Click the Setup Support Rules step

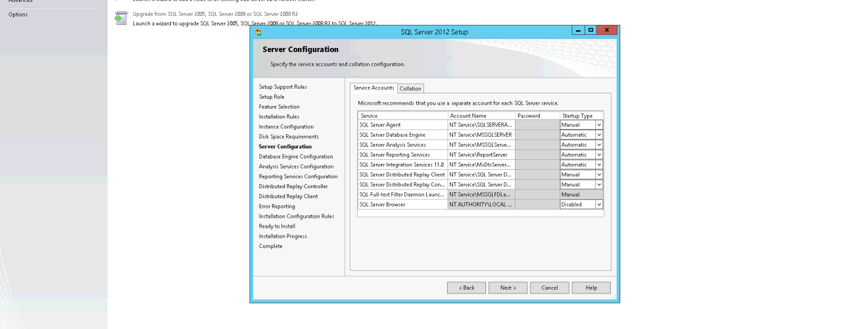[283, 87]
